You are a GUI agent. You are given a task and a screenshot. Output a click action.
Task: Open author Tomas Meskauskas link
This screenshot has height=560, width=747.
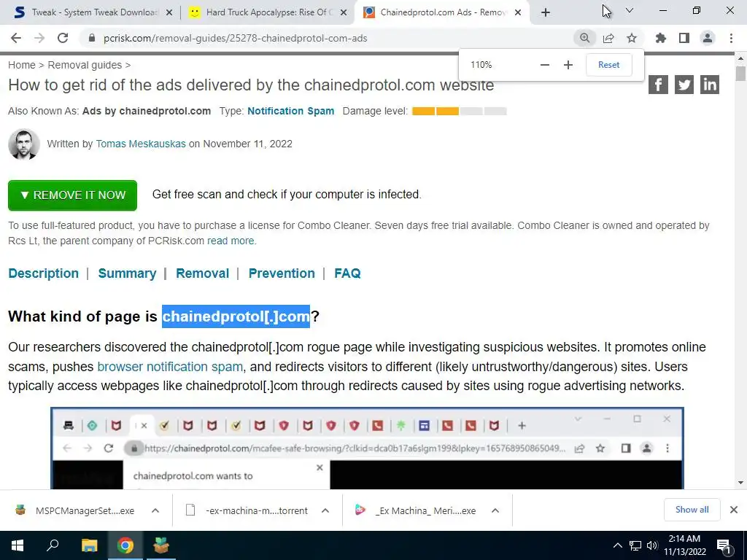[141, 144]
